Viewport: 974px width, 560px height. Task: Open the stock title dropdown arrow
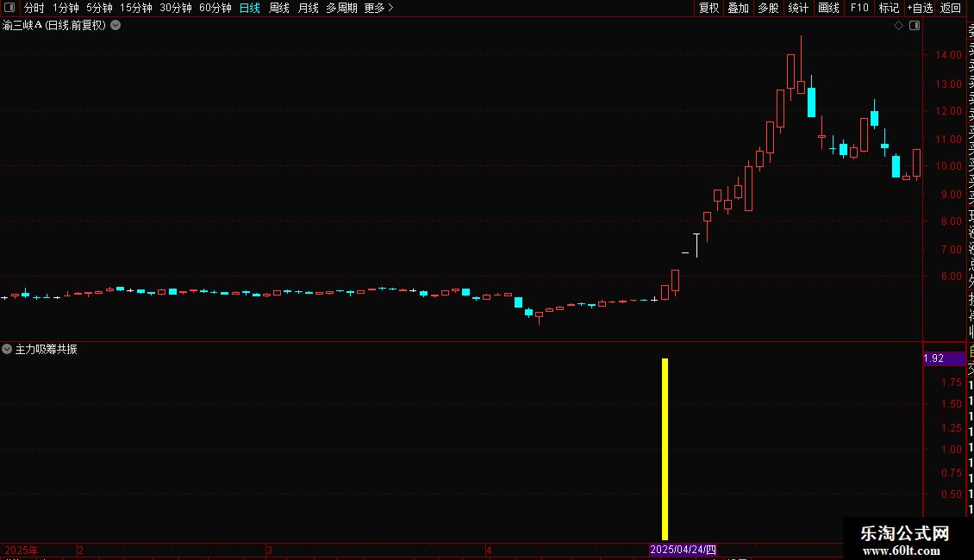coord(116,26)
